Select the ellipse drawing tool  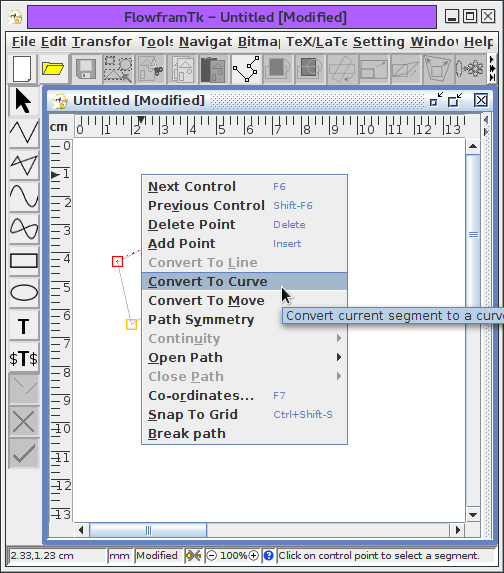click(x=23, y=293)
